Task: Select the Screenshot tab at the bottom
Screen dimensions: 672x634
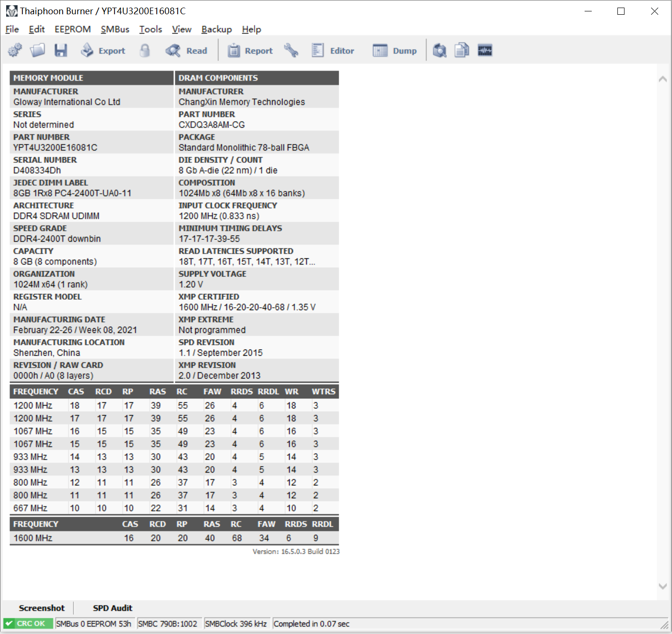Action: (42, 608)
